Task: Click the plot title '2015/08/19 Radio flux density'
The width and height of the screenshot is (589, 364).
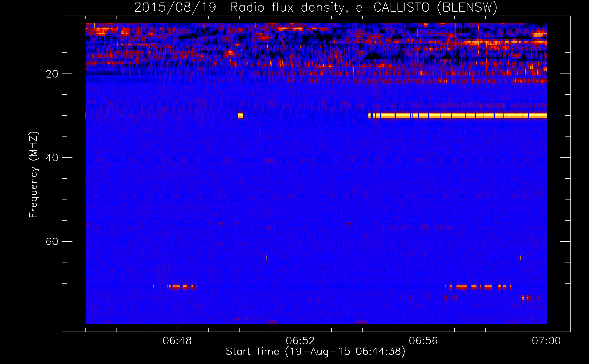Action: tap(240, 8)
